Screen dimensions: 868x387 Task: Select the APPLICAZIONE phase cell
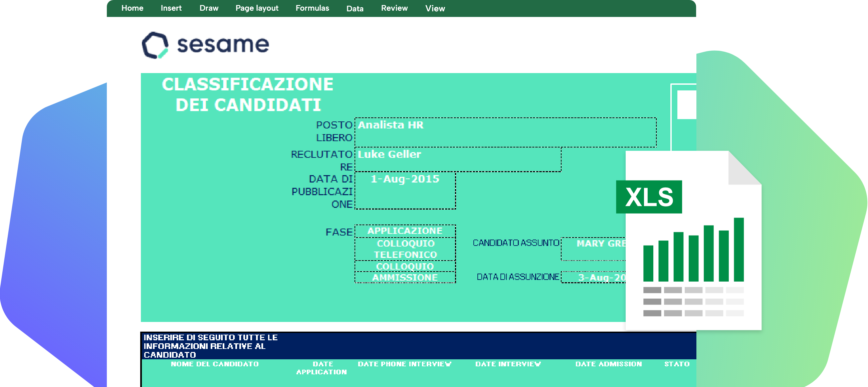click(405, 231)
